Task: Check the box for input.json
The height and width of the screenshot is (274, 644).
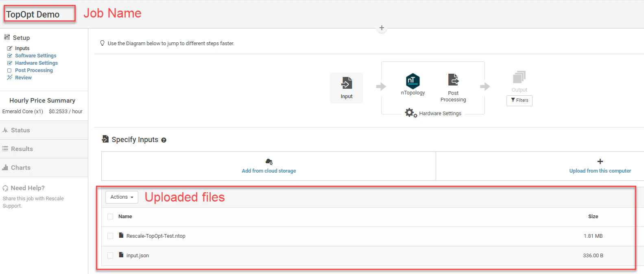Action: click(x=110, y=256)
